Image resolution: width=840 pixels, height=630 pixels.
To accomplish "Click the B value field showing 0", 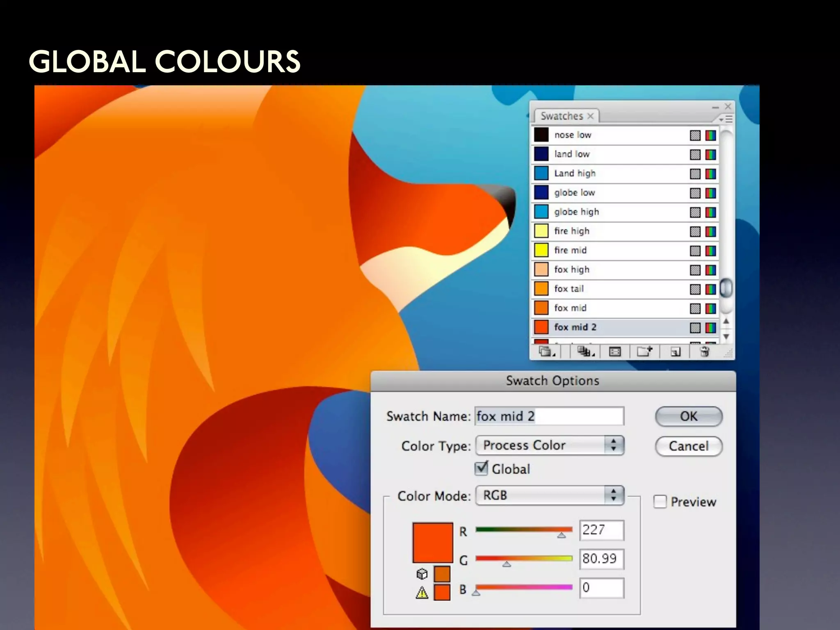I will [x=602, y=588].
